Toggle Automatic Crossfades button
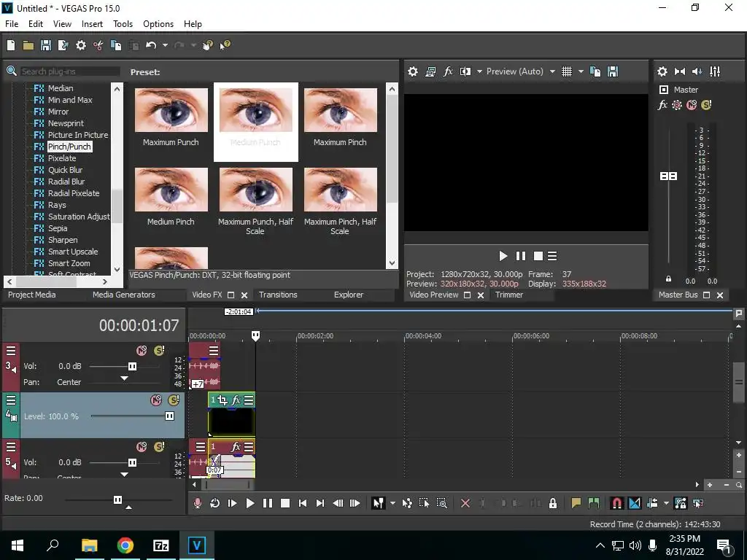Image resolution: width=747 pixels, height=560 pixels. pos(635,503)
